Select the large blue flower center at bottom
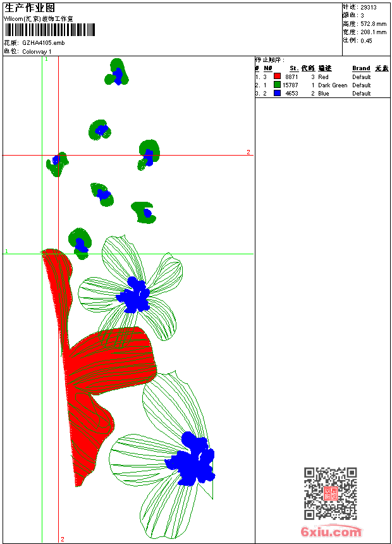The width and height of the screenshot is (392, 544). pyautogui.click(x=190, y=459)
